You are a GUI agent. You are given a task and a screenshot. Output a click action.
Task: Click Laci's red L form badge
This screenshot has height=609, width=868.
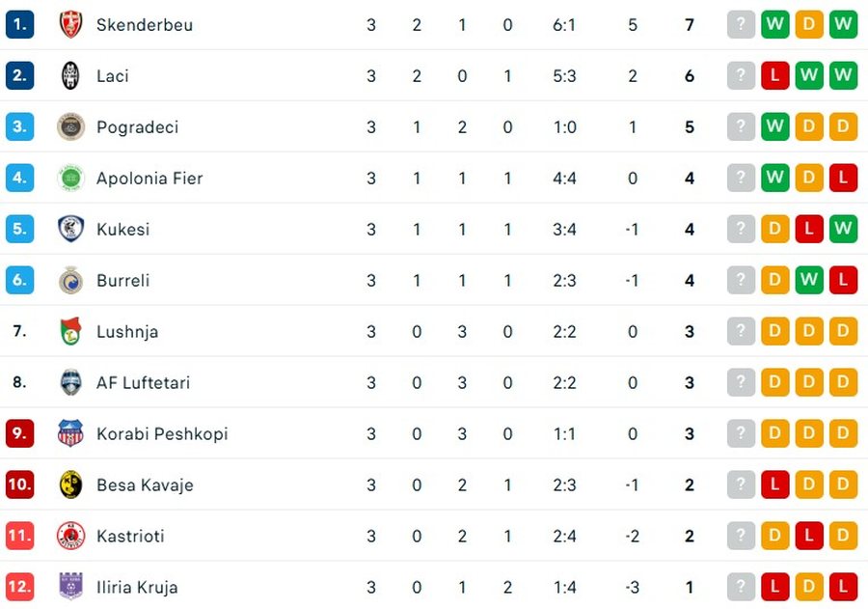tap(775, 75)
